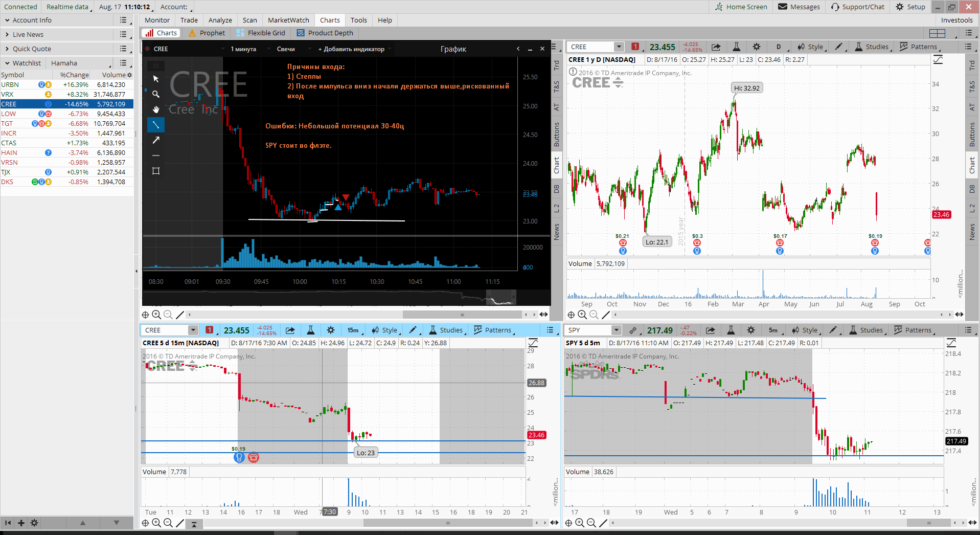Select the cursor arrow tool in the График window
The height and width of the screenshot is (535, 980).
pos(156,79)
